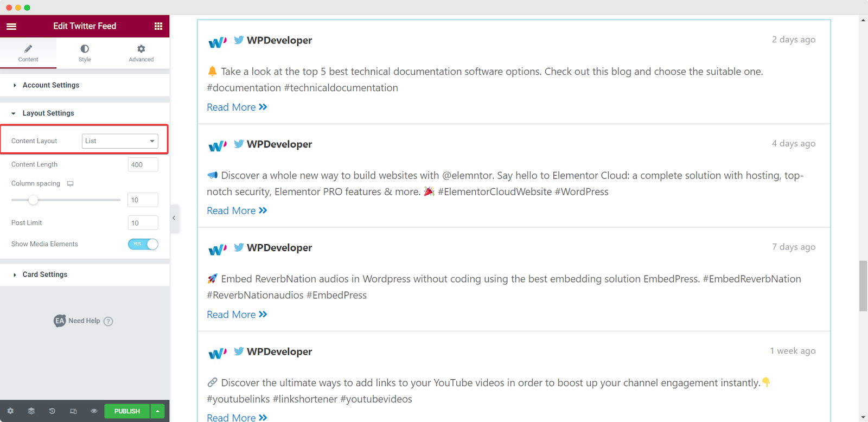Open page settings gear icon
This screenshot has height=422, width=868.
[10, 411]
